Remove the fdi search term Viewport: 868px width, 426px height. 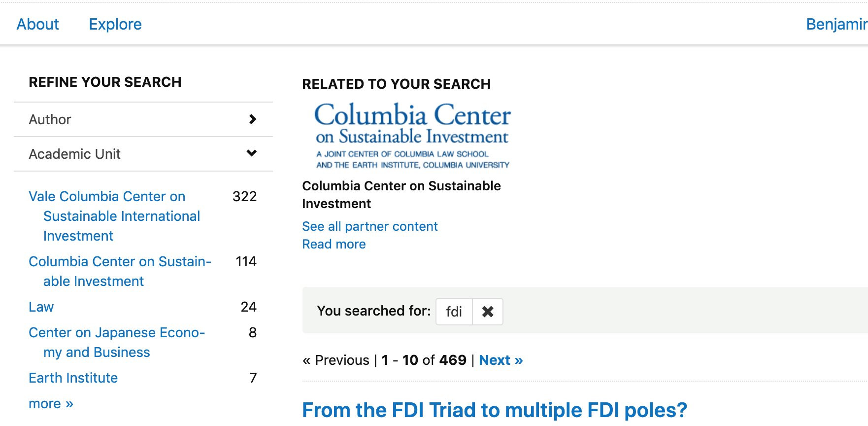488,312
